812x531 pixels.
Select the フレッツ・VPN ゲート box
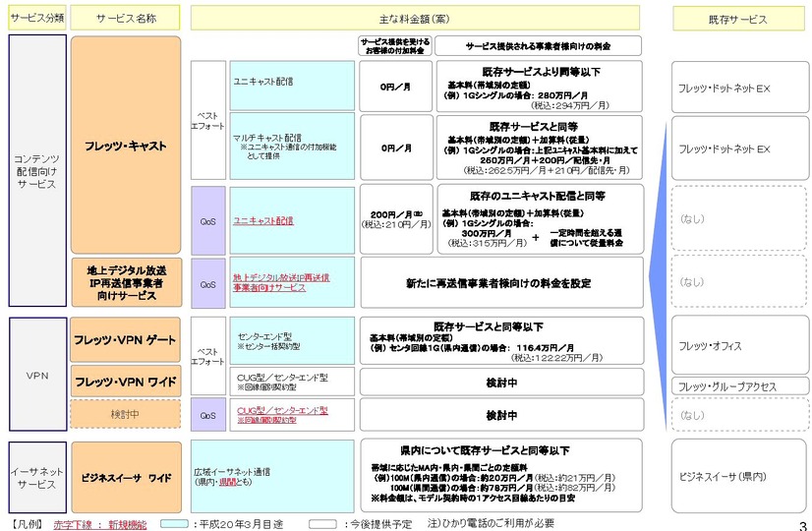pyautogui.click(x=125, y=340)
